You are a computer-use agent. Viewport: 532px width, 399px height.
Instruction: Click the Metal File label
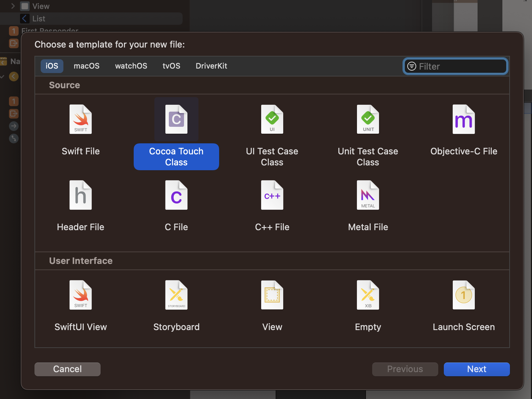[368, 227]
